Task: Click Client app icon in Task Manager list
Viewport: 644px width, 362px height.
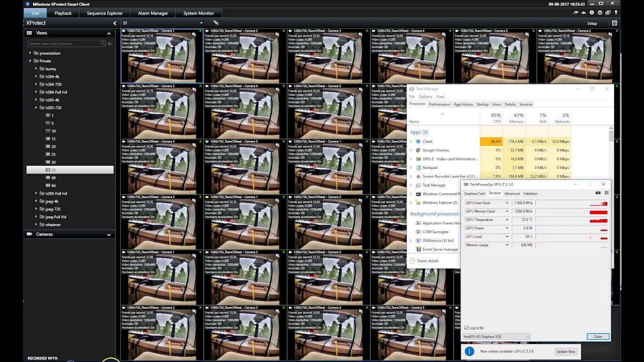Action: [x=418, y=141]
